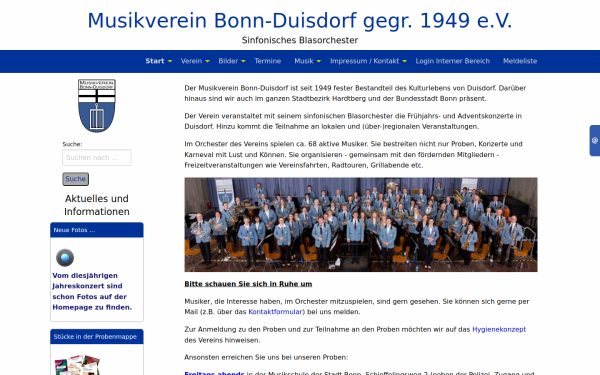The height and width of the screenshot is (375, 600).
Task: Open the Verein menu
Action: [x=191, y=61]
